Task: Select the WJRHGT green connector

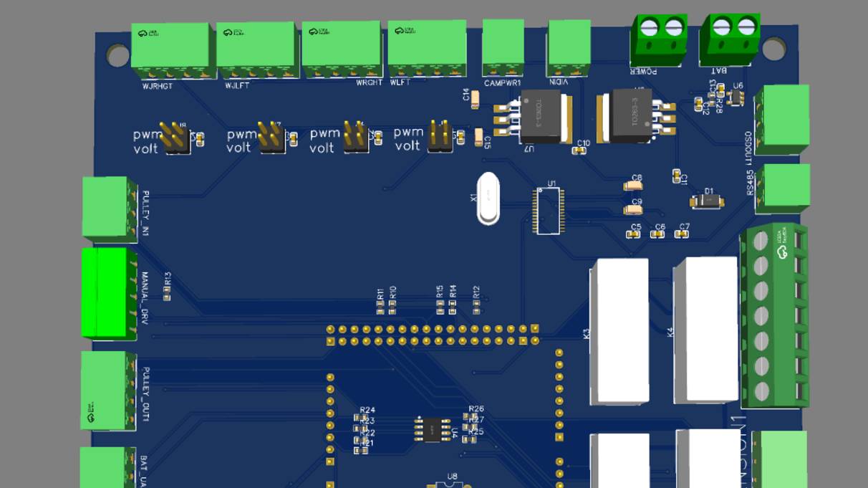Action: 173,52
